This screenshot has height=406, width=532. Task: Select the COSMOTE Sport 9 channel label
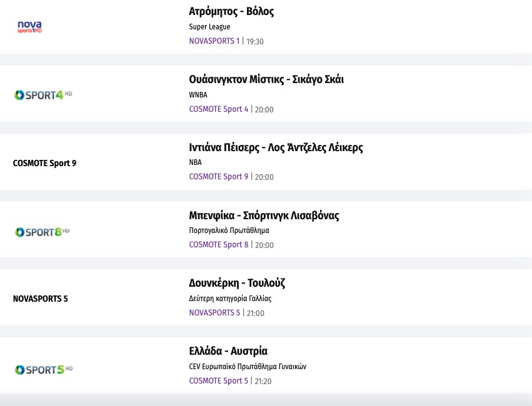(44, 164)
